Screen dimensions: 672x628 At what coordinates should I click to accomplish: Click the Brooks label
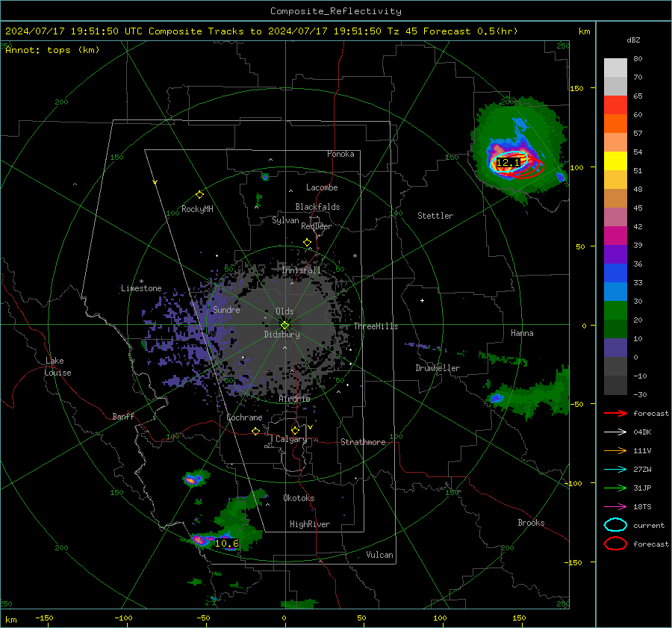(531, 523)
